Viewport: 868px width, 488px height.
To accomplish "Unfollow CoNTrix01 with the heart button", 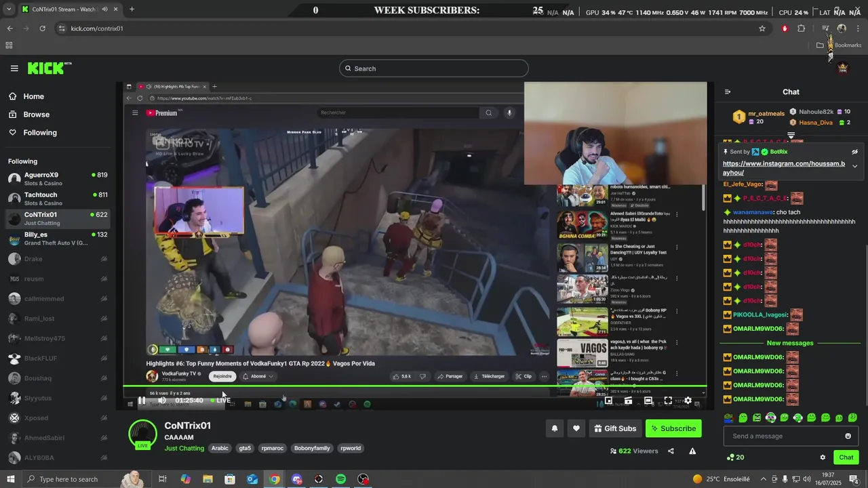I will 576,428.
